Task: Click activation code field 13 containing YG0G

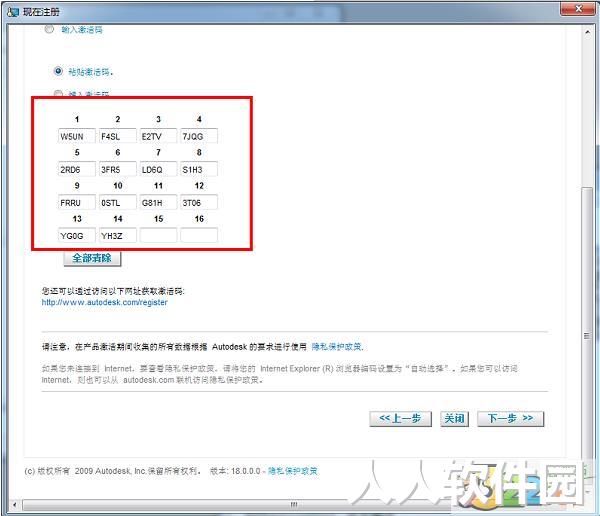Action: [77, 235]
